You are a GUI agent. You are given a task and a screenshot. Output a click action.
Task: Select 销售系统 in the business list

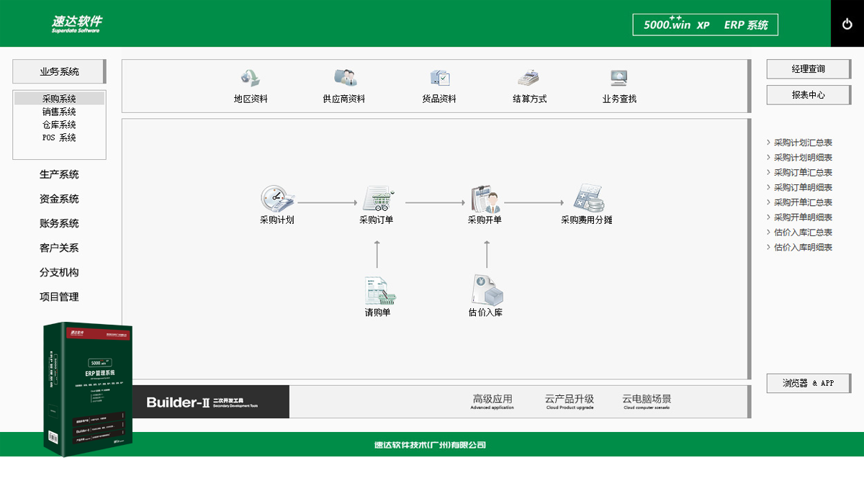point(59,112)
